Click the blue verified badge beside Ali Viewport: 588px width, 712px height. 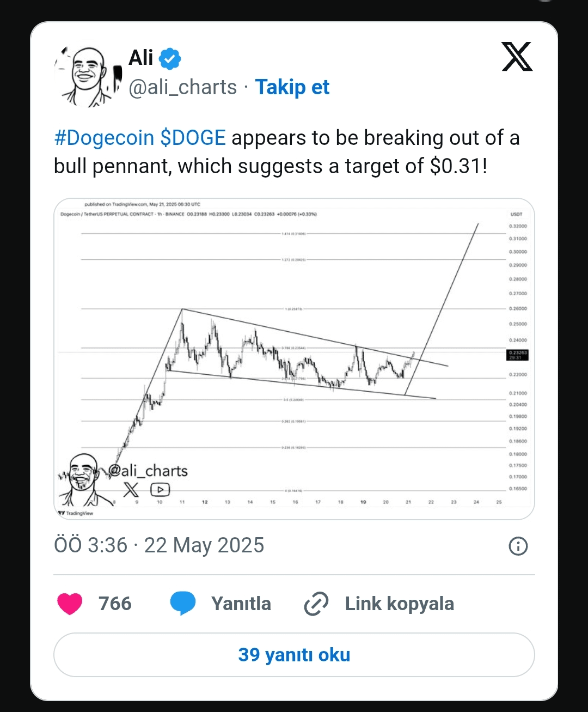click(x=170, y=58)
